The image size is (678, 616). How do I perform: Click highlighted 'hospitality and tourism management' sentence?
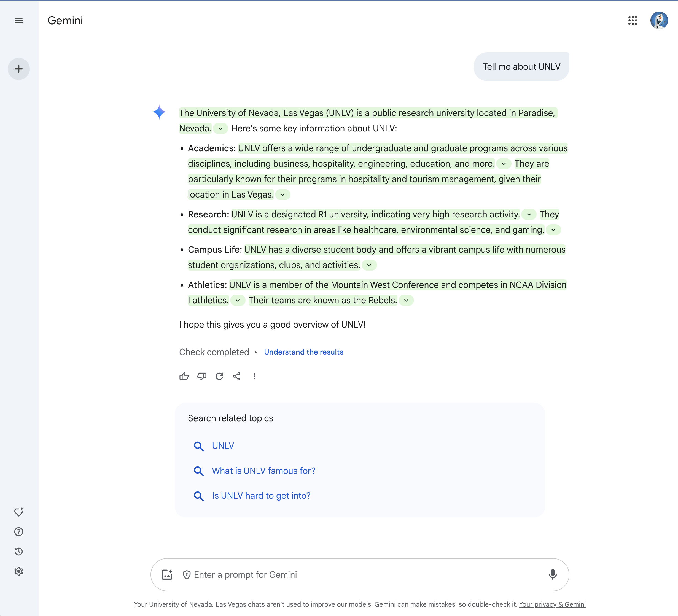[364, 179]
